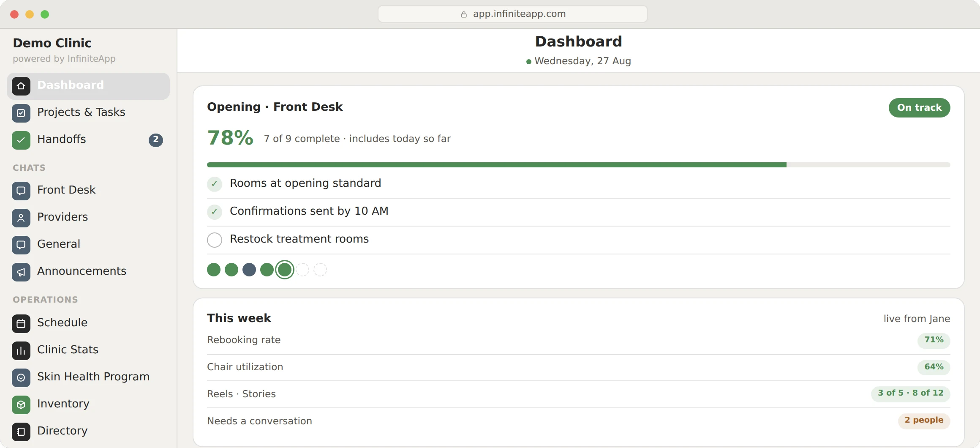The width and height of the screenshot is (980, 448).
Task: Select the dark slate day dot
Action: 249,270
